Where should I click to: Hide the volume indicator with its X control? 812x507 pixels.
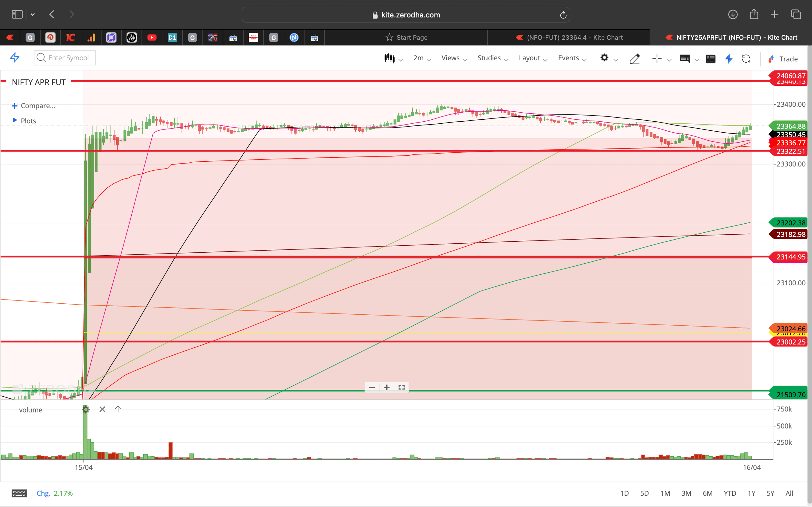[102, 409]
